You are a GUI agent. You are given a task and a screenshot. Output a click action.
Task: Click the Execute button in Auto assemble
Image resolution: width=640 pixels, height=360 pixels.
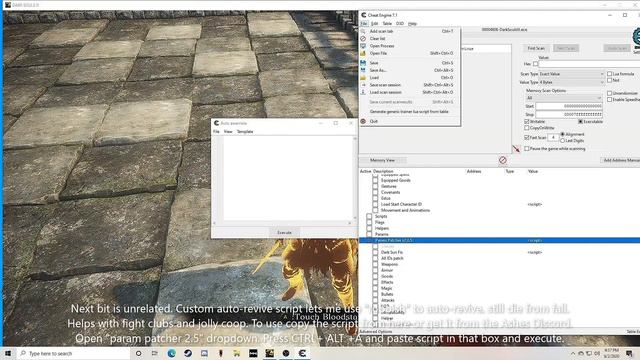(x=284, y=232)
